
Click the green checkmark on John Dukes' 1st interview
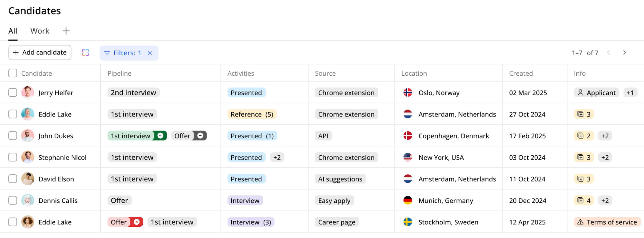160,136
